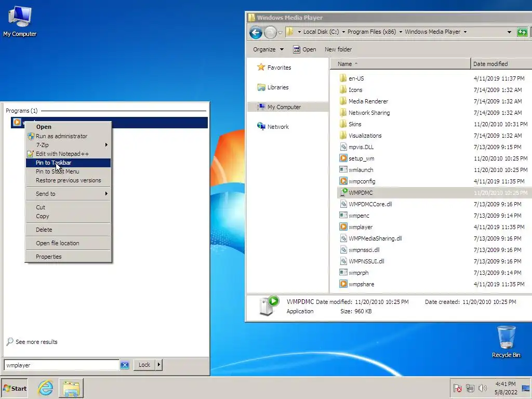This screenshot has width=532, height=399.
Task: Select WMPNSSUI.dll in file list
Action: point(366,261)
